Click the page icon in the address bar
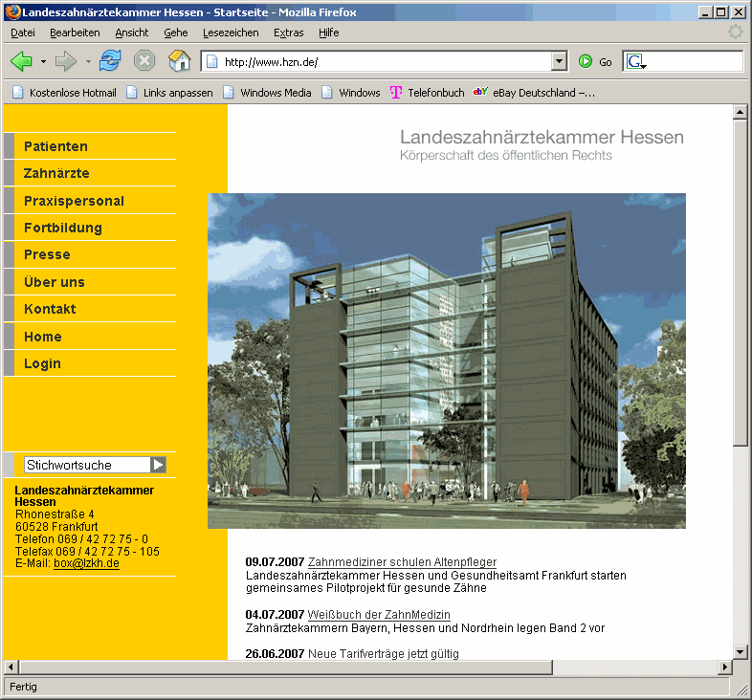Screen dimensions: 752x700 212,62
